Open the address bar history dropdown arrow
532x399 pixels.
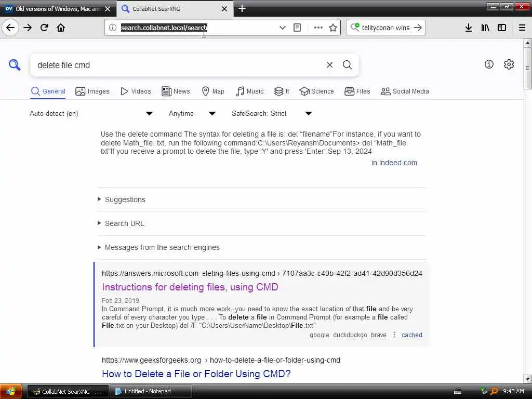[x=282, y=28]
